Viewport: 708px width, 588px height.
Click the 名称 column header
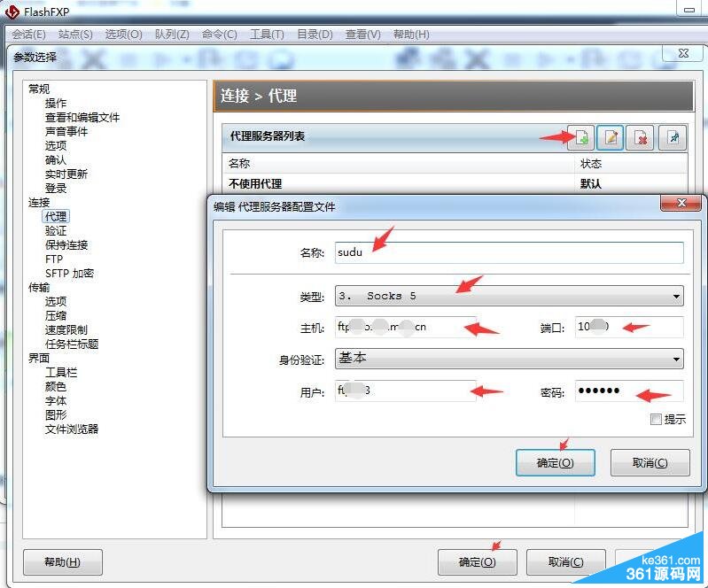tap(399, 163)
